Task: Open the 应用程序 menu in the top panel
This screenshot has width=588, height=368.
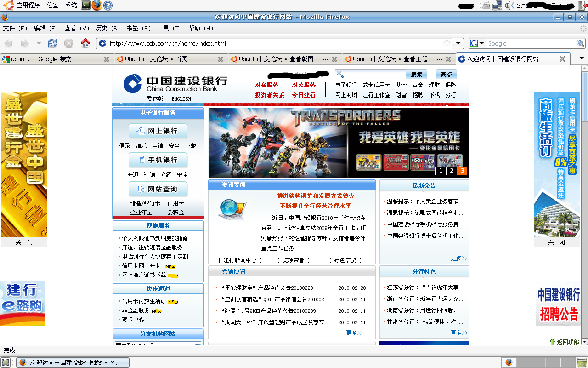Action: (x=28, y=6)
